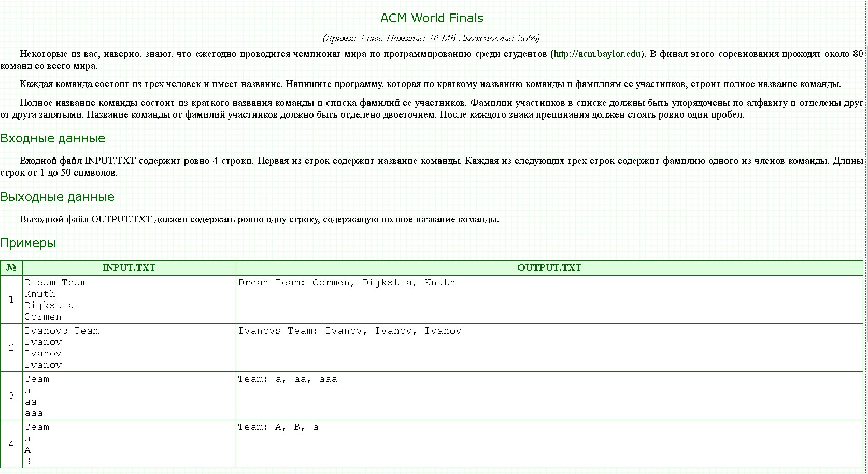
Task: Click example number 1 cell
Action: point(11,299)
